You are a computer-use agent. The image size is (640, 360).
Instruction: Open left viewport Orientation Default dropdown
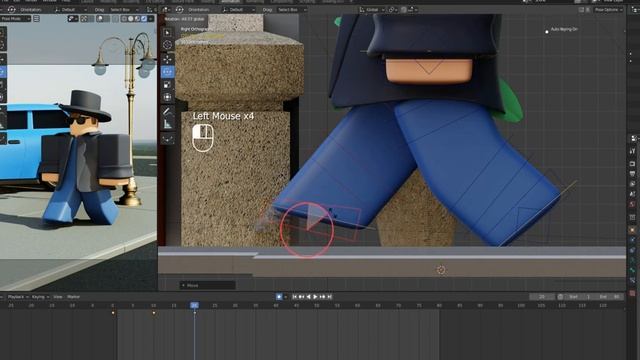pos(70,9)
